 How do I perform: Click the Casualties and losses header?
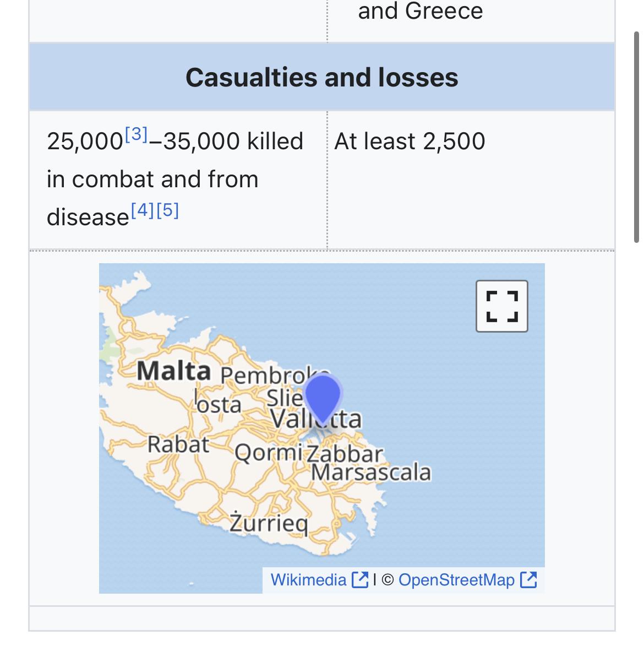tap(321, 77)
